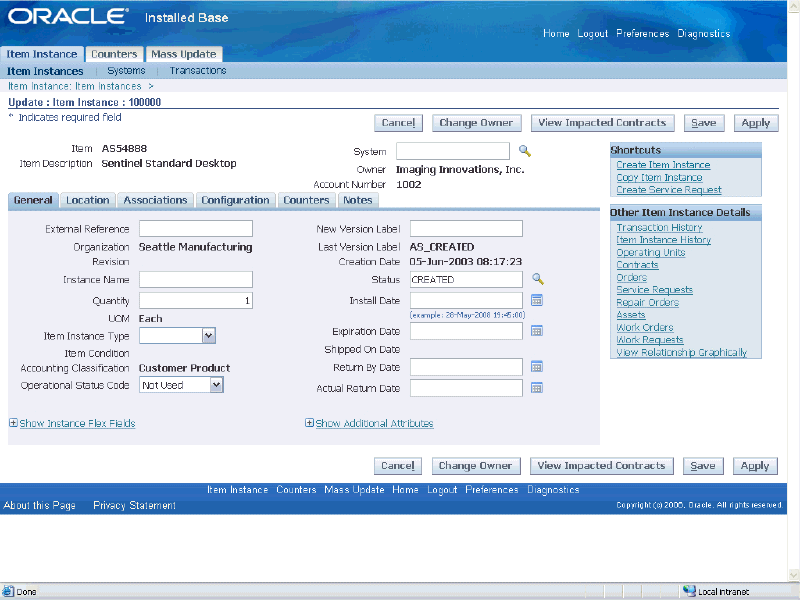The image size is (800, 600).
Task: Open the Create Service Request shortcut
Action: click(x=669, y=190)
